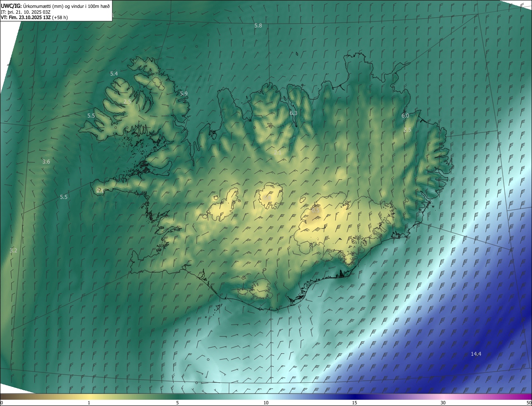The image size is (532, 406).
Task: Click the colour scale tick label "15"
Action: click(x=355, y=403)
